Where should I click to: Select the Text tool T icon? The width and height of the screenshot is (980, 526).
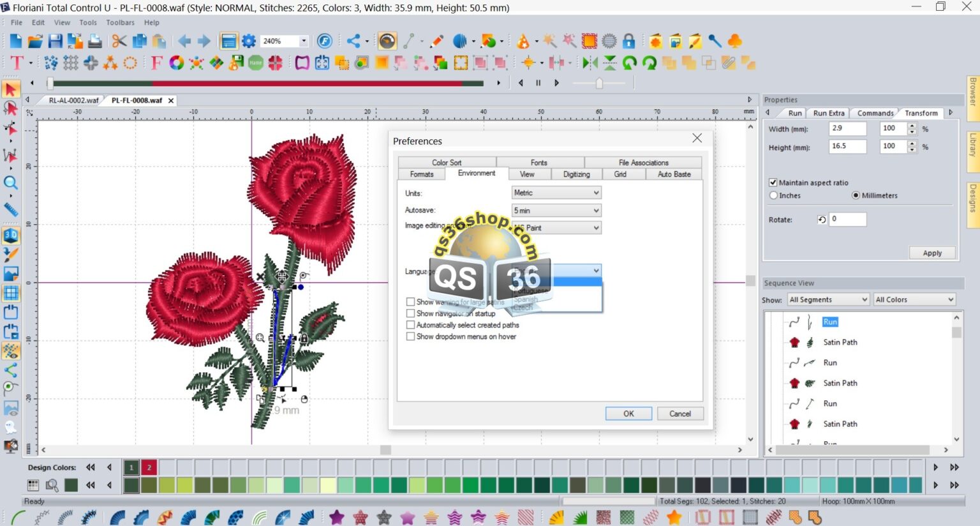tap(17, 63)
